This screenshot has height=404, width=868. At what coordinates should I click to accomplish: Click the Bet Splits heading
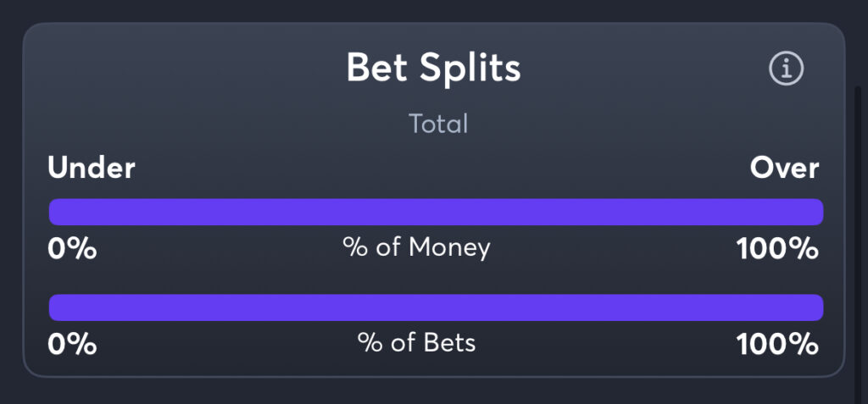433,68
